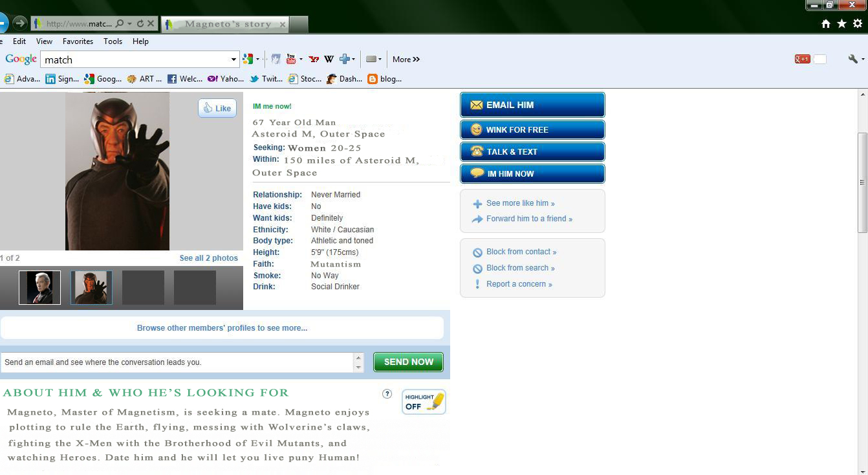Screen dimensions: 868x475
Task: Click the IM HIM NOW button
Action: click(532, 173)
